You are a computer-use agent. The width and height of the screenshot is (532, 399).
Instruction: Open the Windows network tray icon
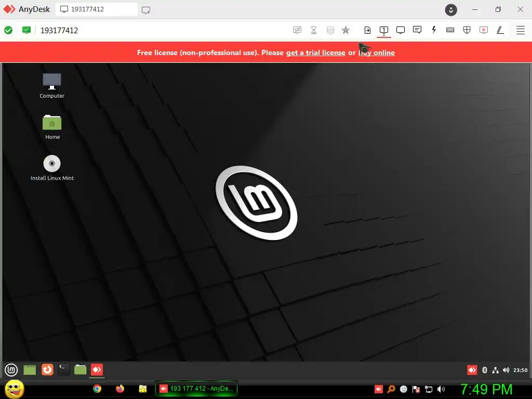[x=429, y=389]
